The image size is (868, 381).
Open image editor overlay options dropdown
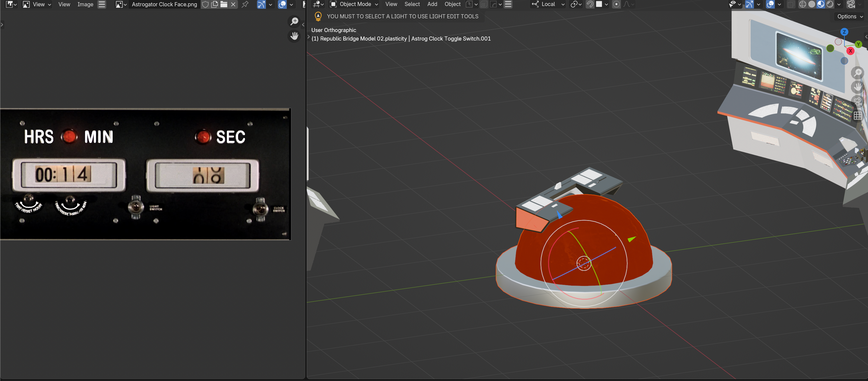click(x=291, y=4)
